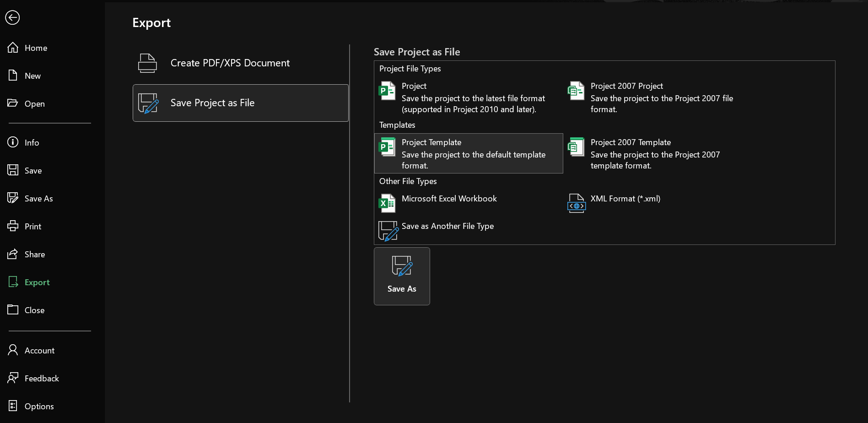This screenshot has height=423, width=868.
Task: Click the Home house icon
Action: [x=13, y=48]
